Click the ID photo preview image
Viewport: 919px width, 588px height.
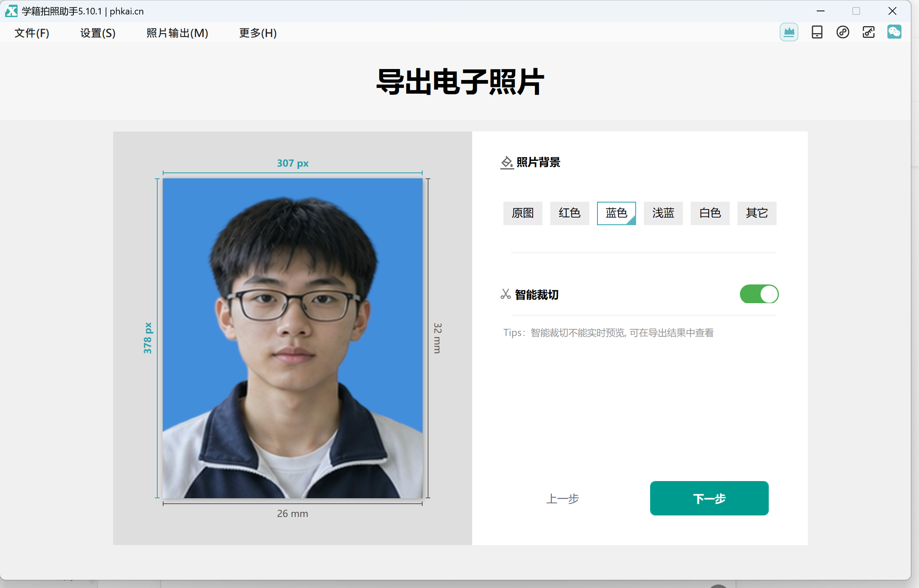pyautogui.click(x=292, y=338)
